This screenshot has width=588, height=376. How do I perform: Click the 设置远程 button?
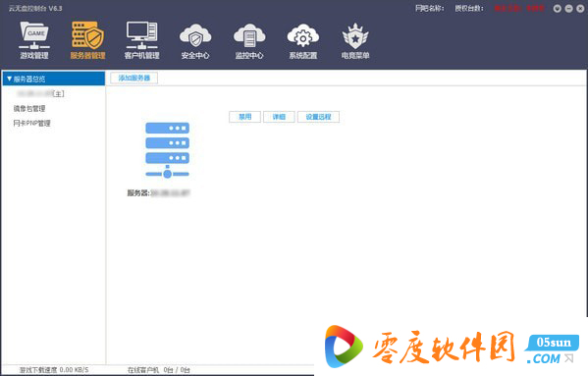tap(318, 117)
